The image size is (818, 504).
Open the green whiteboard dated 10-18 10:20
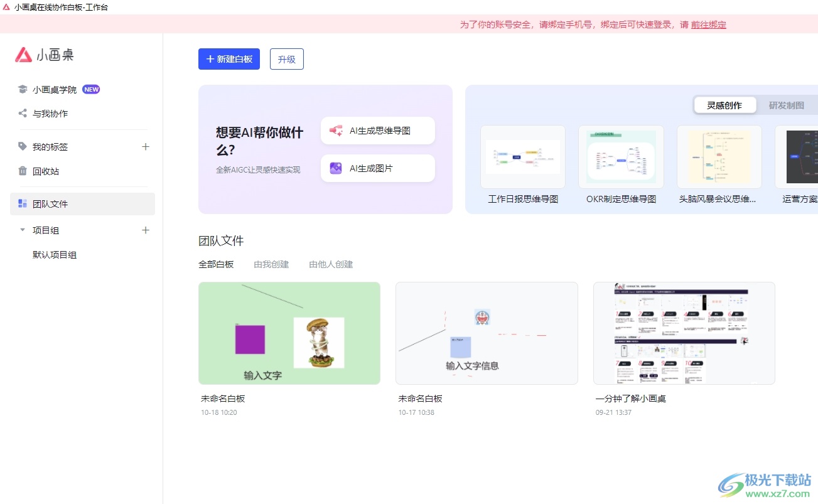point(289,333)
